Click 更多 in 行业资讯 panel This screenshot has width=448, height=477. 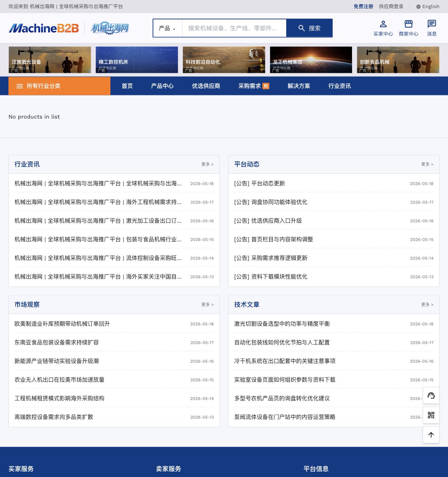[207, 164]
